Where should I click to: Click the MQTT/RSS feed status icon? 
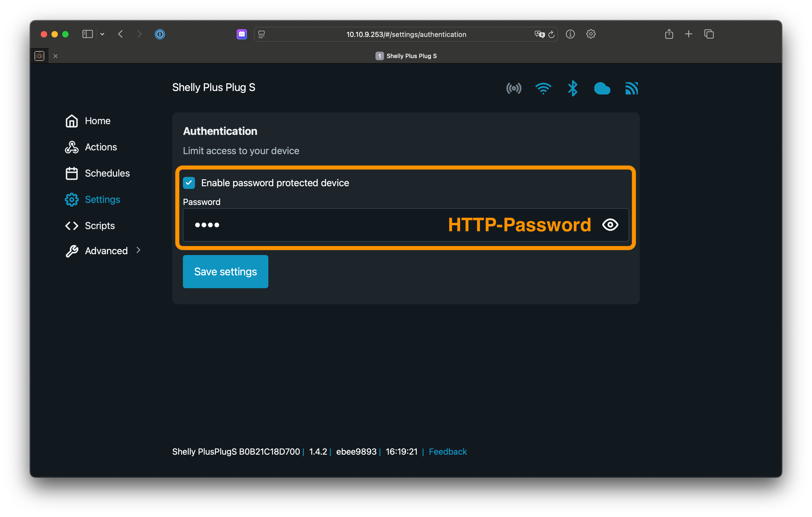(x=631, y=88)
